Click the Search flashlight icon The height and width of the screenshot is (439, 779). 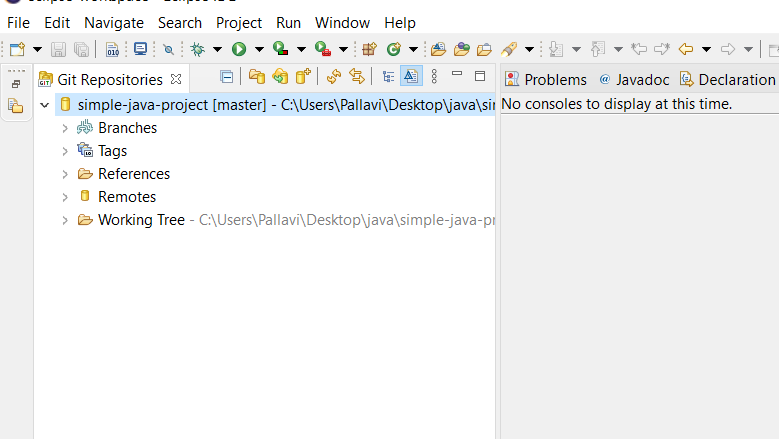(x=509, y=49)
